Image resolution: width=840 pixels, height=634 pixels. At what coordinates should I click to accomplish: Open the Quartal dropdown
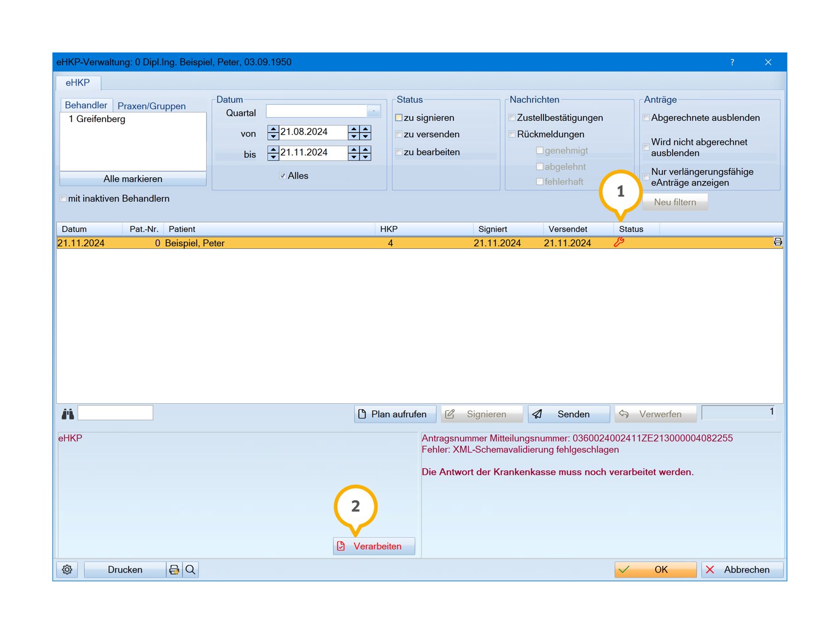374,111
